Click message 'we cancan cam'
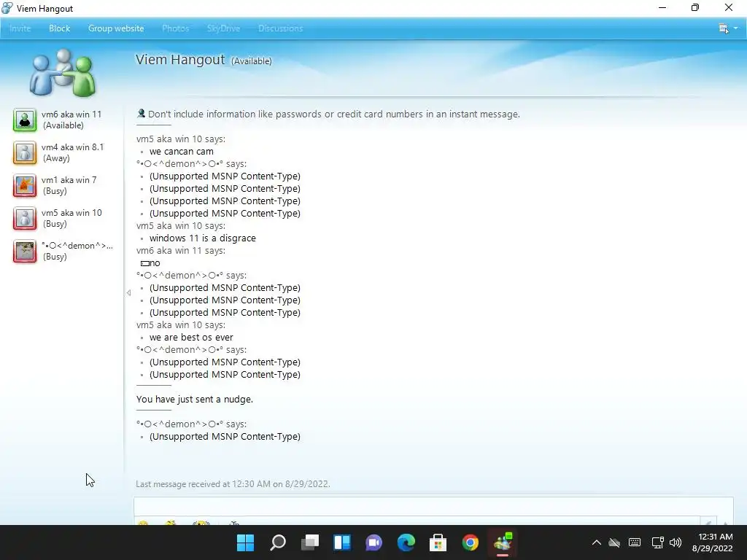The image size is (747, 560). coord(182,152)
